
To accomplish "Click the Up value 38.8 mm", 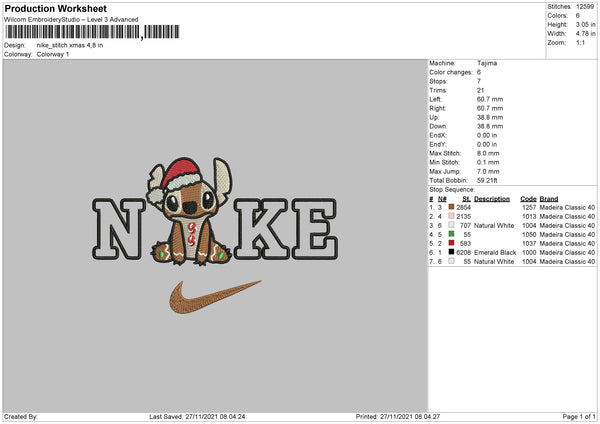I will pyautogui.click(x=490, y=117).
